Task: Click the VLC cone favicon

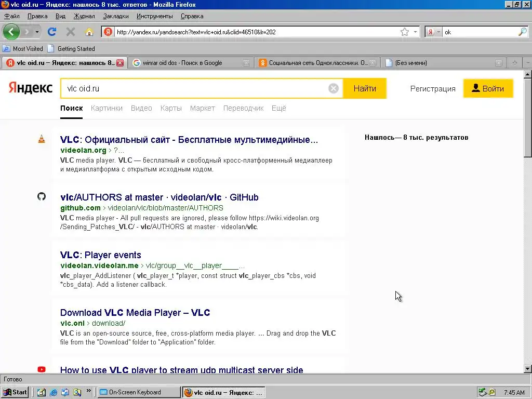Action: 42,139
